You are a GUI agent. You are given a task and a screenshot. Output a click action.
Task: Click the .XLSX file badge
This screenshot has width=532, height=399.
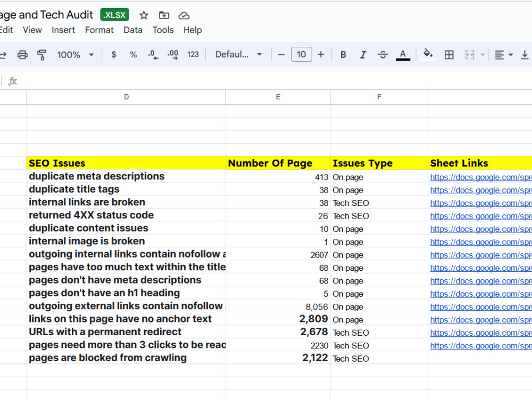pyautogui.click(x=115, y=15)
